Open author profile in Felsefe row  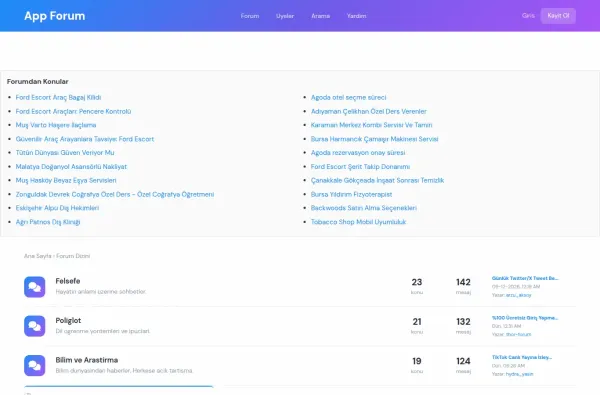point(518,295)
